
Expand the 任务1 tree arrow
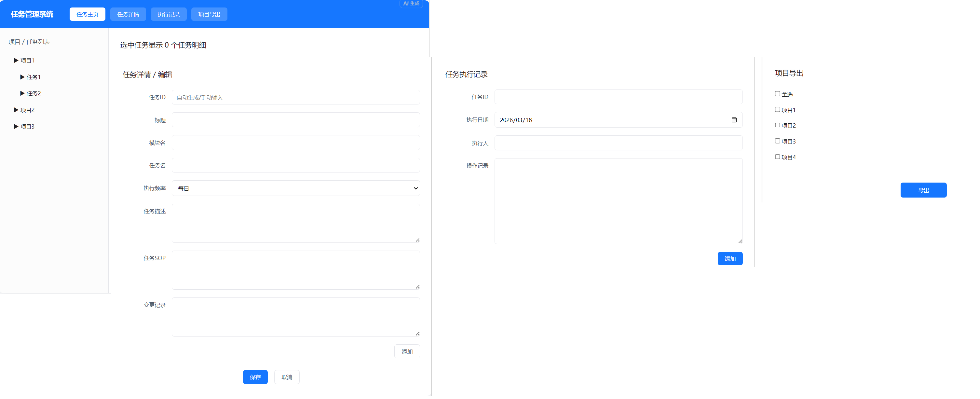(x=22, y=77)
